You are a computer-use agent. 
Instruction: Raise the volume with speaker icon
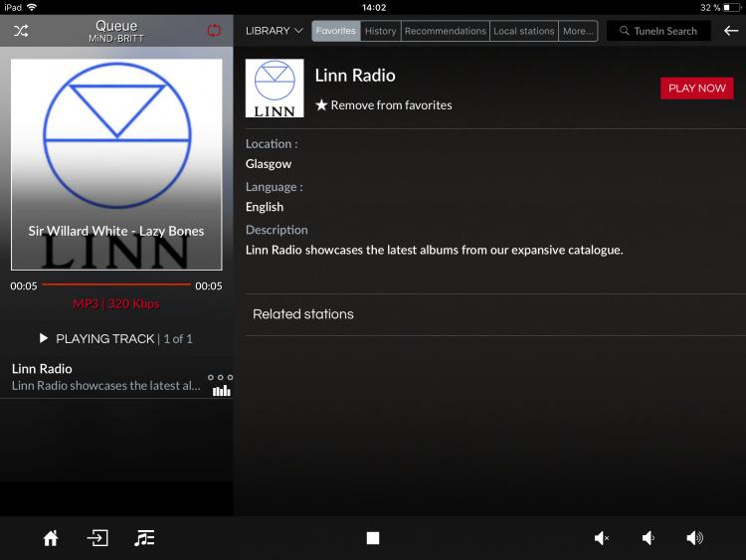695,538
